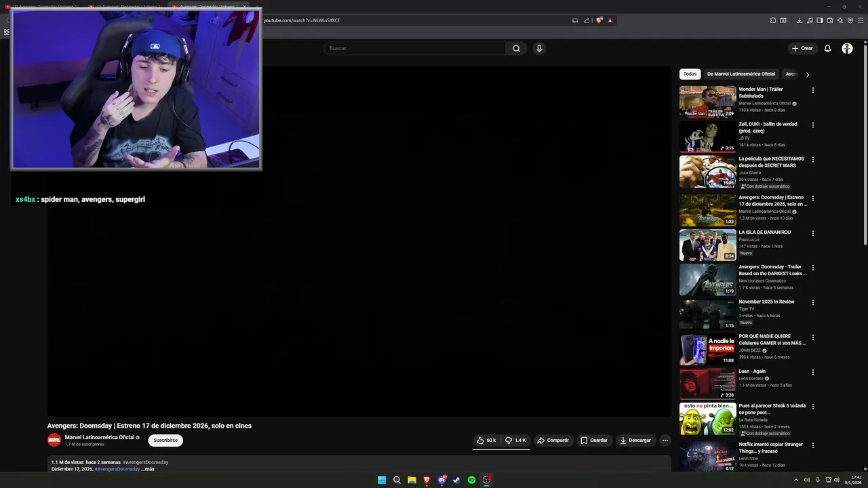Like the video with thumbs up 60 k

pyautogui.click(x=486, y=441)
